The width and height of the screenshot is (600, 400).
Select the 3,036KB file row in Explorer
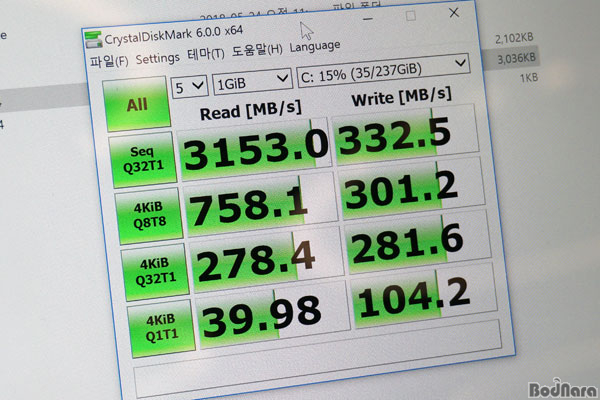click(x=516, y=59)
